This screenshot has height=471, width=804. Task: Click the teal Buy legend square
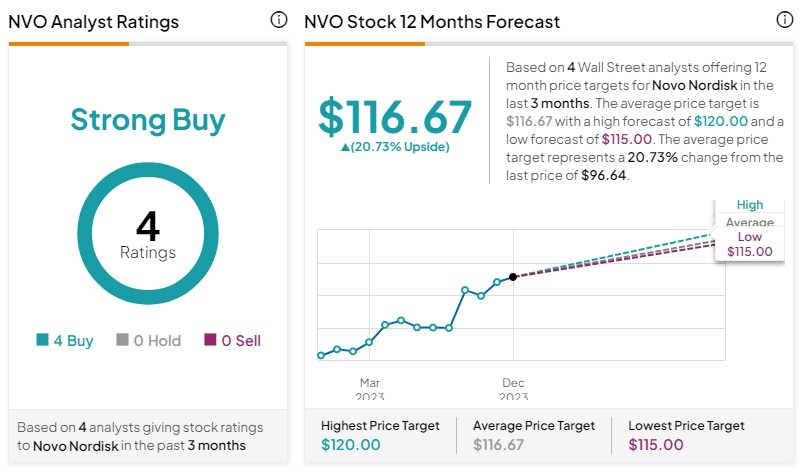coord(42,340)
